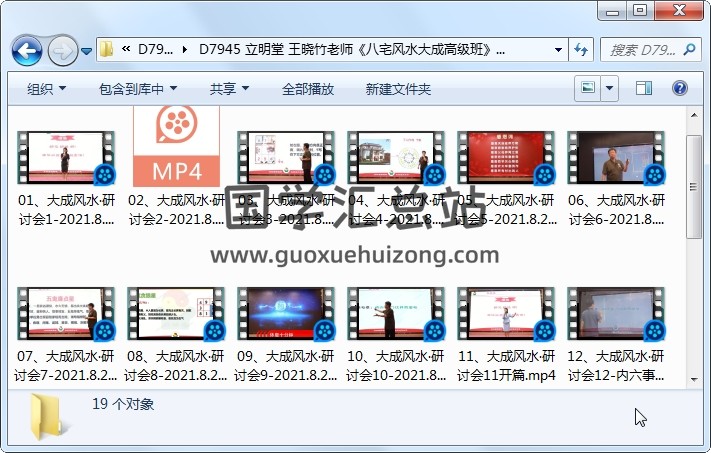Refresh the folder view
Viewport: 711px width, 453px height.
[x=581, y=49]
